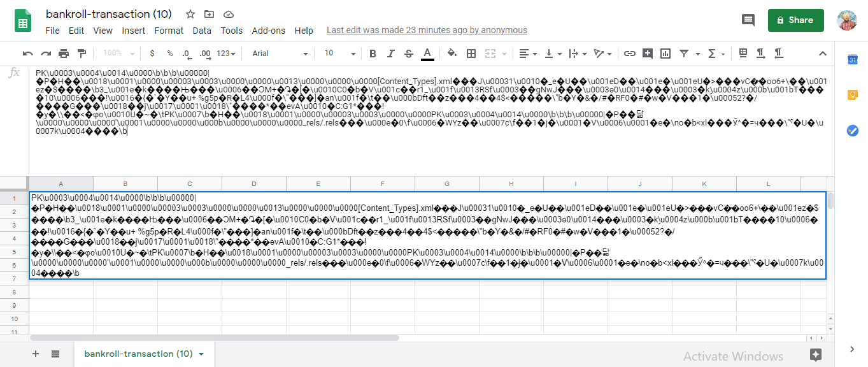Add a new sheet with the plus button

coord(35,354)
